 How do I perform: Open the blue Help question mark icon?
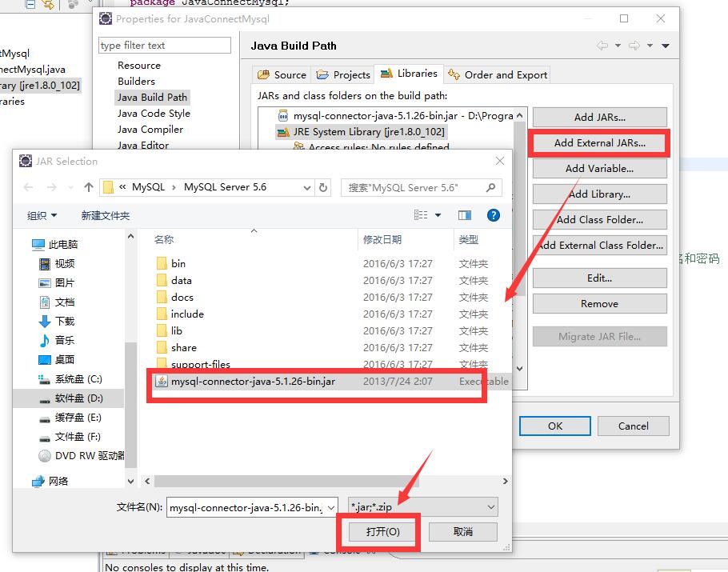(494, 214)
